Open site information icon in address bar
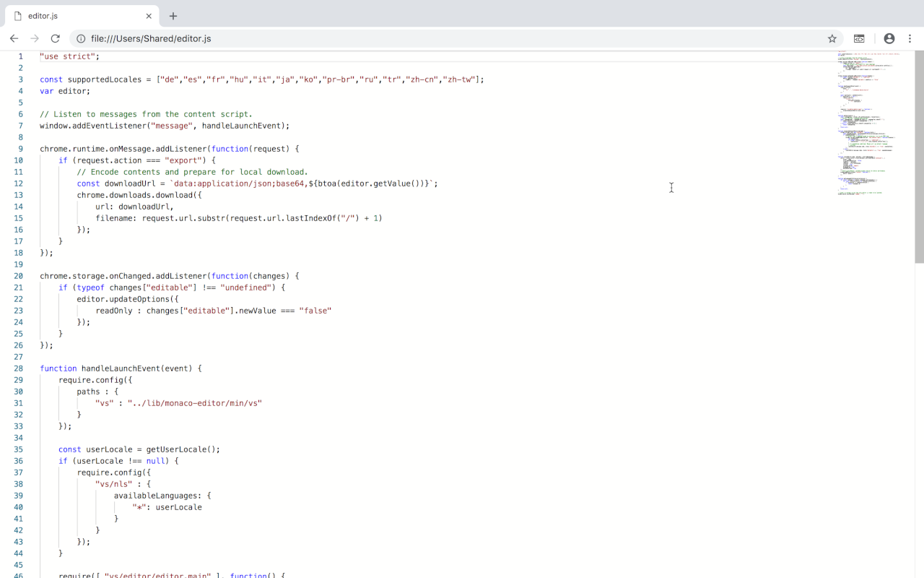Screen dimensions: 924x578 81,38
